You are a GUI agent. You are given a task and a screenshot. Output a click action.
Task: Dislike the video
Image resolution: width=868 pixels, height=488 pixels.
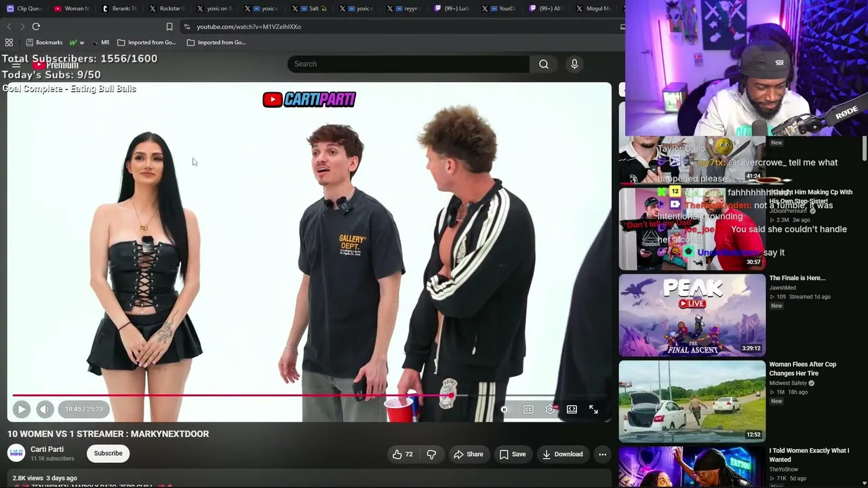coord(431,454)
